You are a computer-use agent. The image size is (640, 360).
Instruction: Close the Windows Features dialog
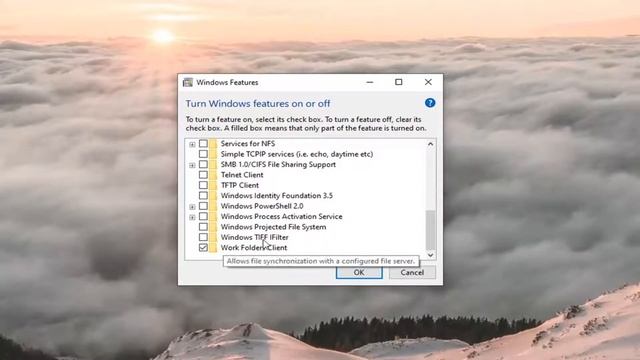(x=428, y=82)
